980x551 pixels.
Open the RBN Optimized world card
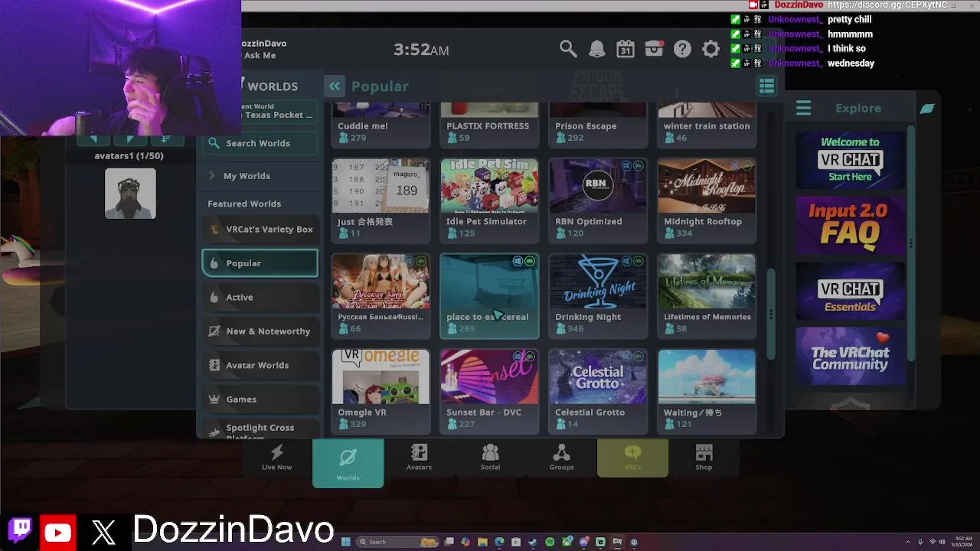tap(598, 201)
